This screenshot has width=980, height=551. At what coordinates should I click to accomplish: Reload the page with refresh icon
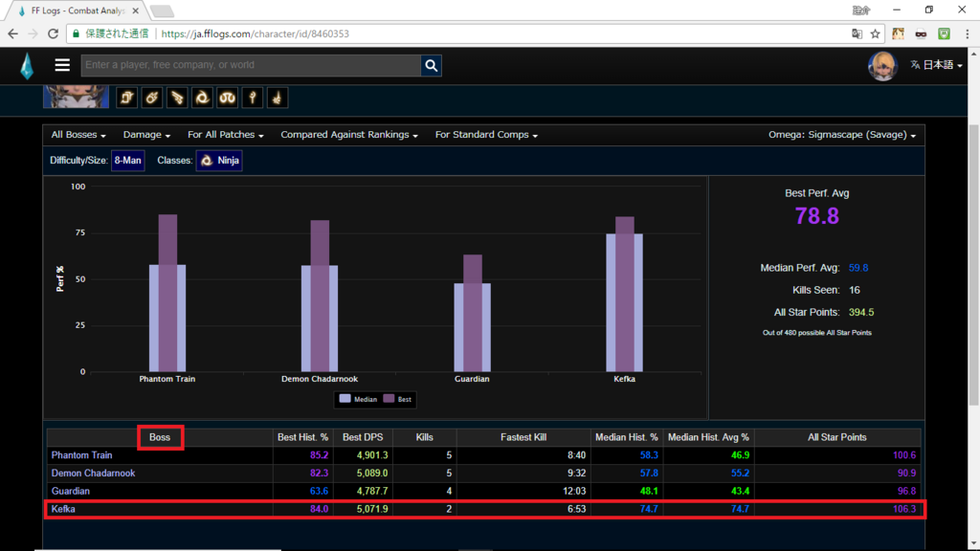[x=54, y=33]
